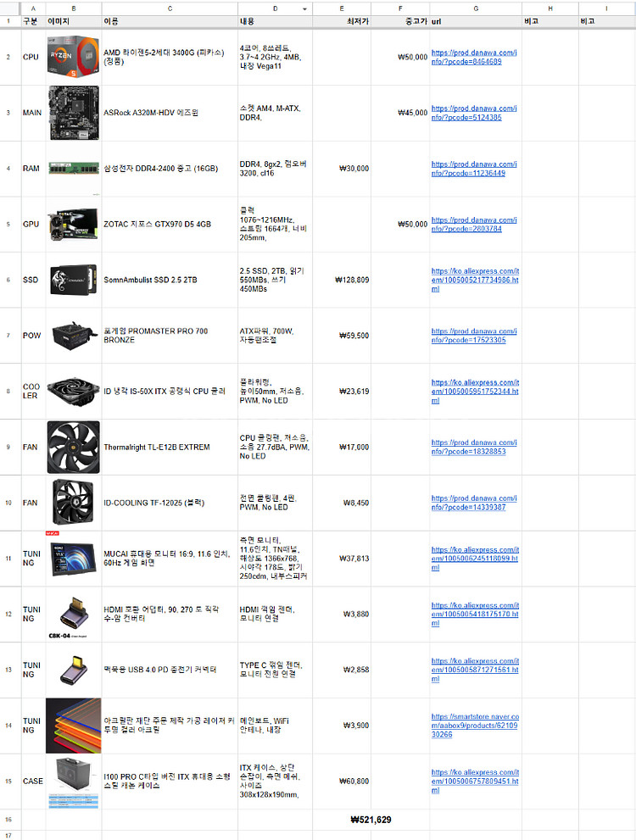Open the aliexpress link for USB 4.0 PD connector
This screenshot has width=636, height=840.
475,670
